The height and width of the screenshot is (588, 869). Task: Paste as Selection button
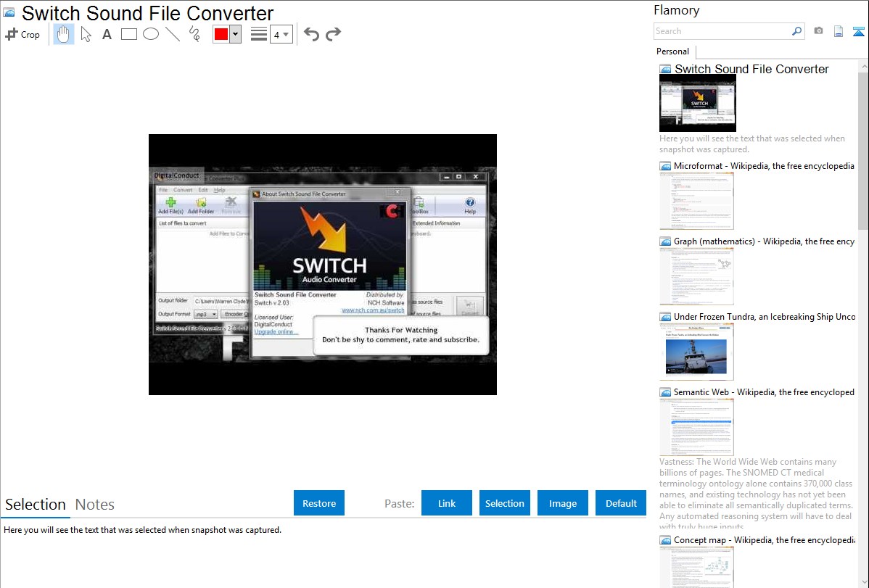pyautogui.click(x=504, y=503)
